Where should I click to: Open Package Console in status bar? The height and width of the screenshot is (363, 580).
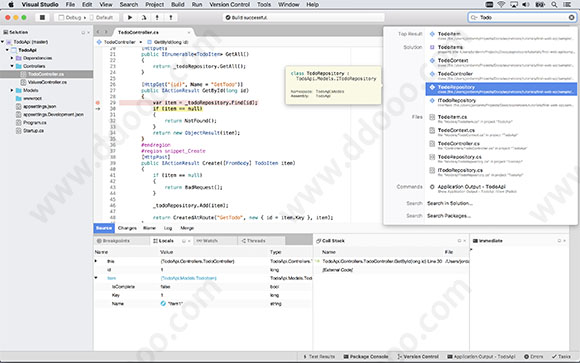tap(366, 357)
